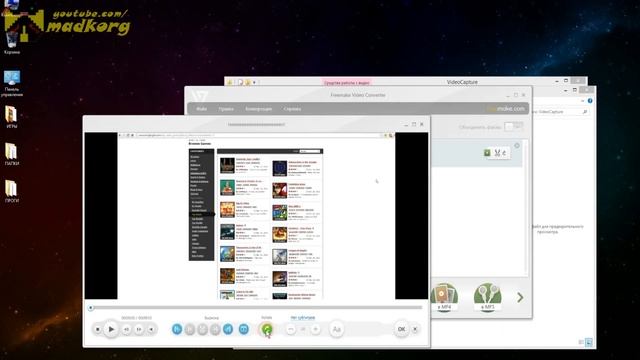Open the Конвертация menu in Freemake

(259, 109)
